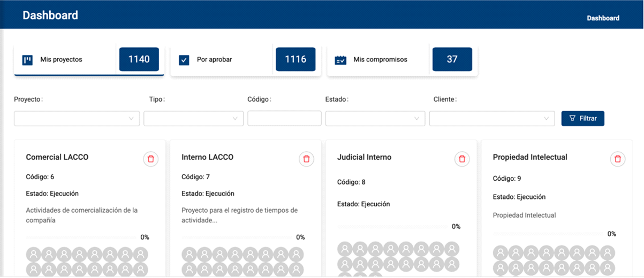Open the Mis compromisos tab
The width and height of the screenshot is (644, 278).
[380, 60]
